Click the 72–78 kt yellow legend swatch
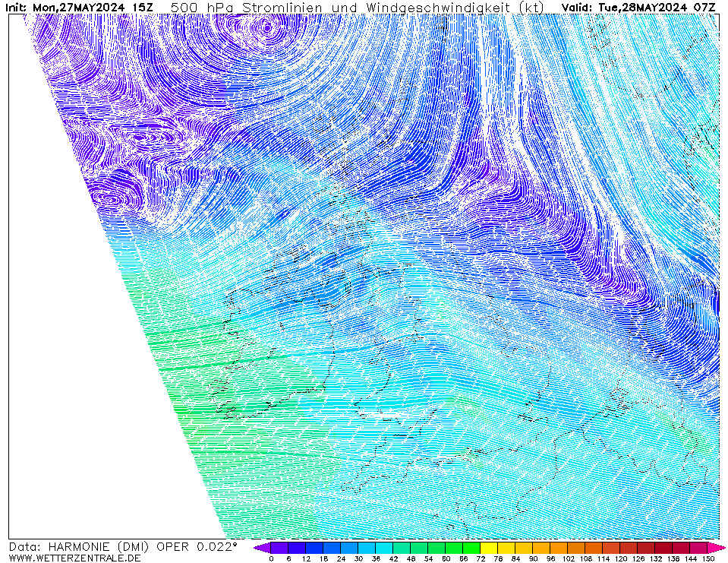Viewport: 728px width, 563px height. 490,548
